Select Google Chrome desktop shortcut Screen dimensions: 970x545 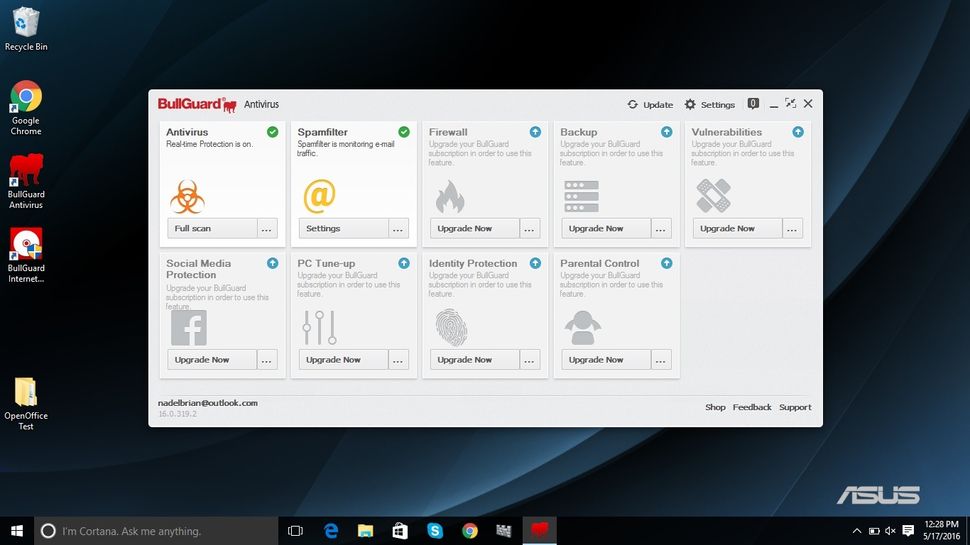[26, 108]
